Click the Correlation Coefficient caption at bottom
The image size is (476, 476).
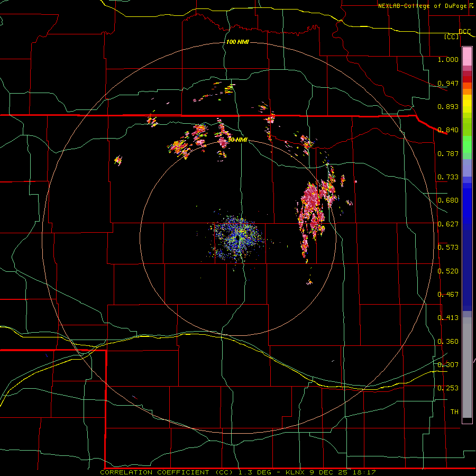coord(237,472)
